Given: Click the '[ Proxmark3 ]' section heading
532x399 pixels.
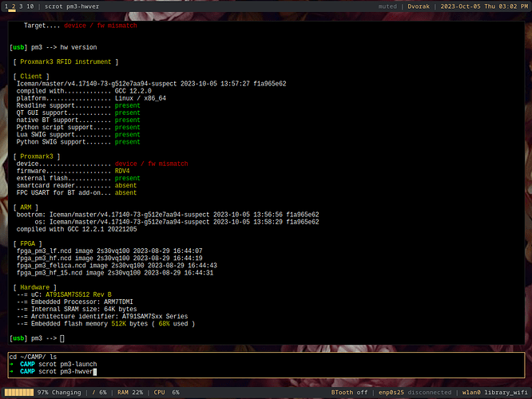Looking at the screenshot, I should 37,156.
